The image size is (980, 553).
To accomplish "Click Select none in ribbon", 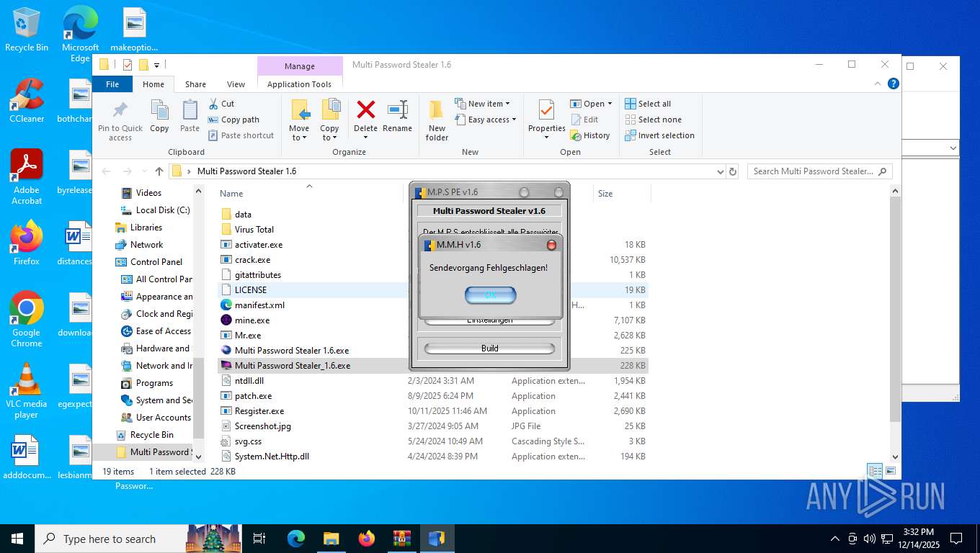I will (x=653, y=120).
